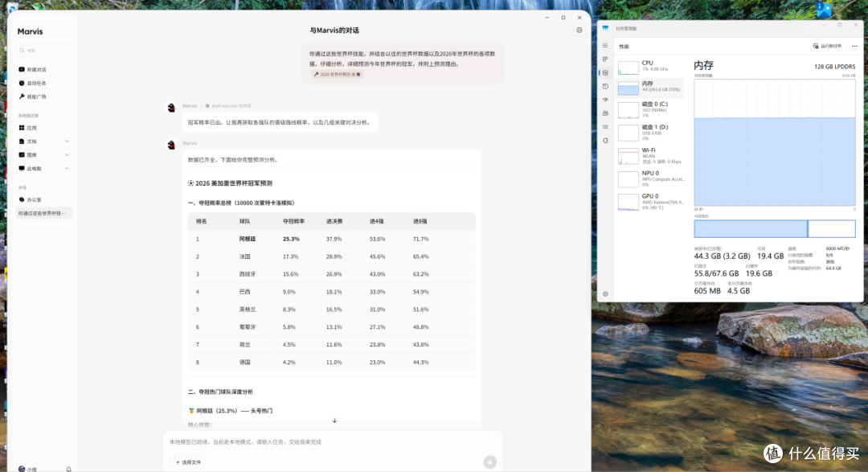Open Services page in Task Manager
This screenshot has height=472, width=868.
[605, 141]
